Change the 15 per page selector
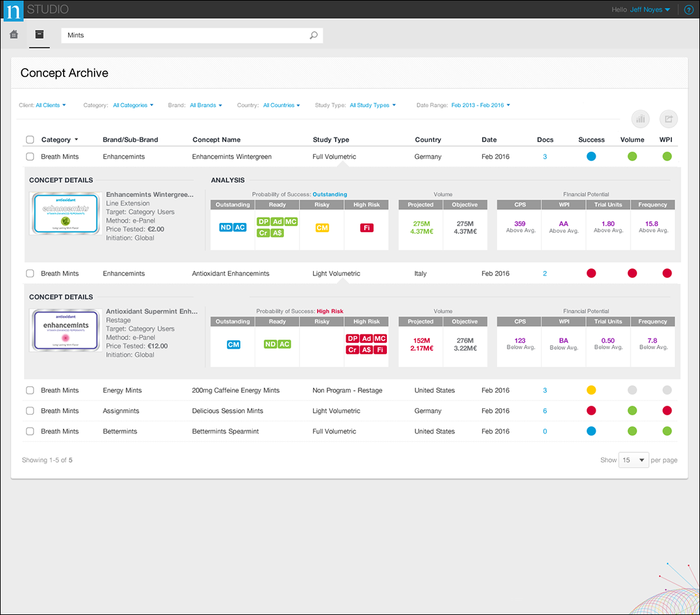 [633, 460]
